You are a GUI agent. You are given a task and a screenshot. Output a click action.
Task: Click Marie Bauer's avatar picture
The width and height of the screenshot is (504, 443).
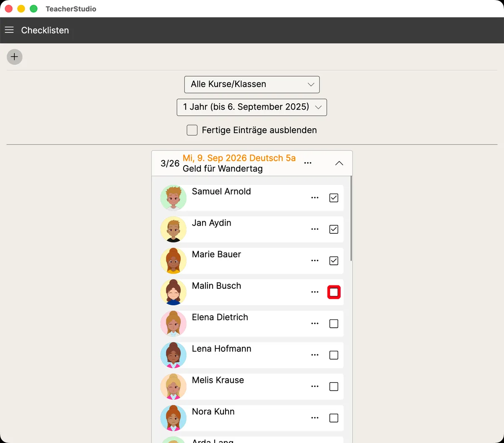(173, 261)
